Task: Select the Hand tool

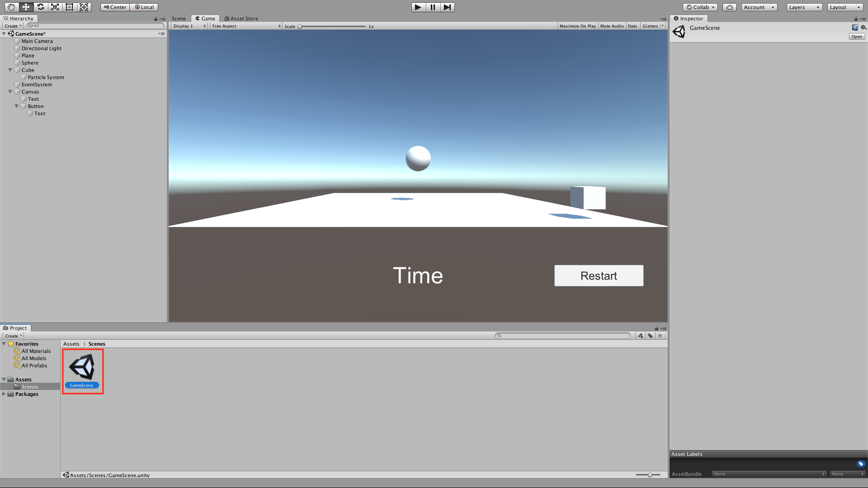Action: tap(11, 7)
